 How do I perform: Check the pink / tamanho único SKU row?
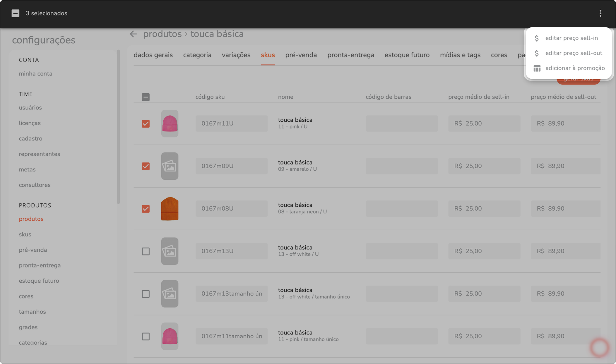(146, 336)
